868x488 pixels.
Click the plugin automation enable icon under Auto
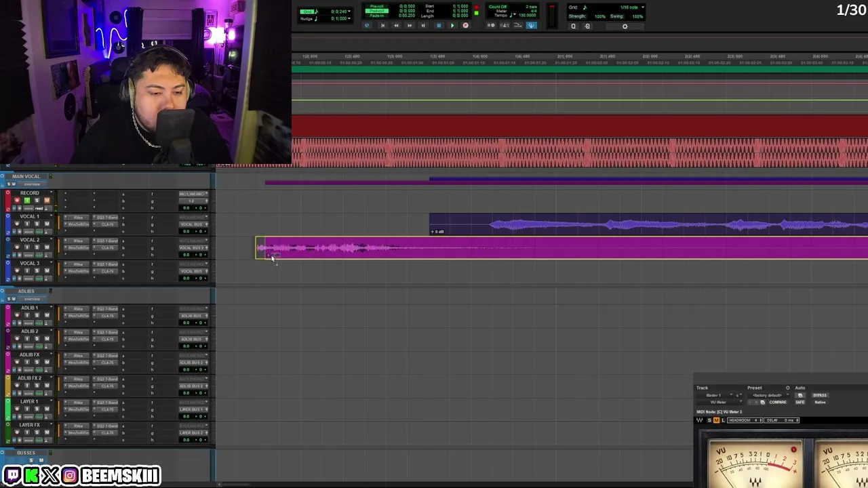click(800, 395)
